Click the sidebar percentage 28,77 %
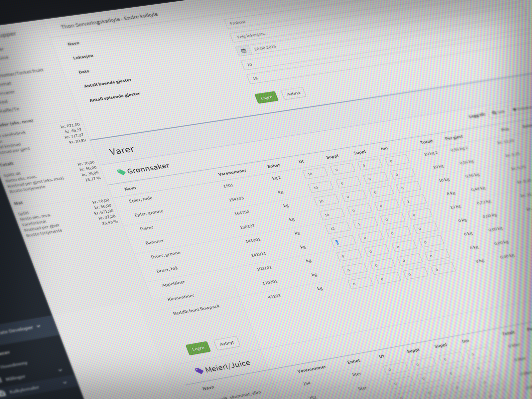532x399 pixels. (93, 179)
